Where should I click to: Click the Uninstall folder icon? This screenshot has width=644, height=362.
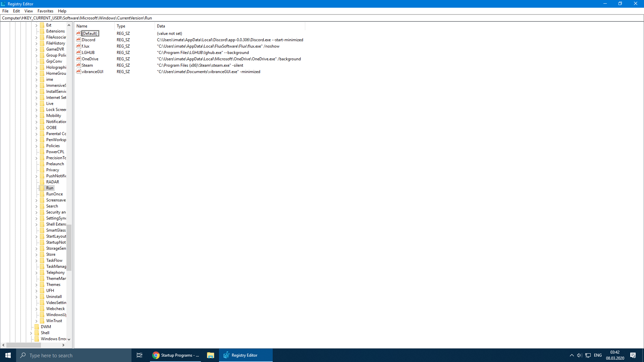(x=42, y=297)
